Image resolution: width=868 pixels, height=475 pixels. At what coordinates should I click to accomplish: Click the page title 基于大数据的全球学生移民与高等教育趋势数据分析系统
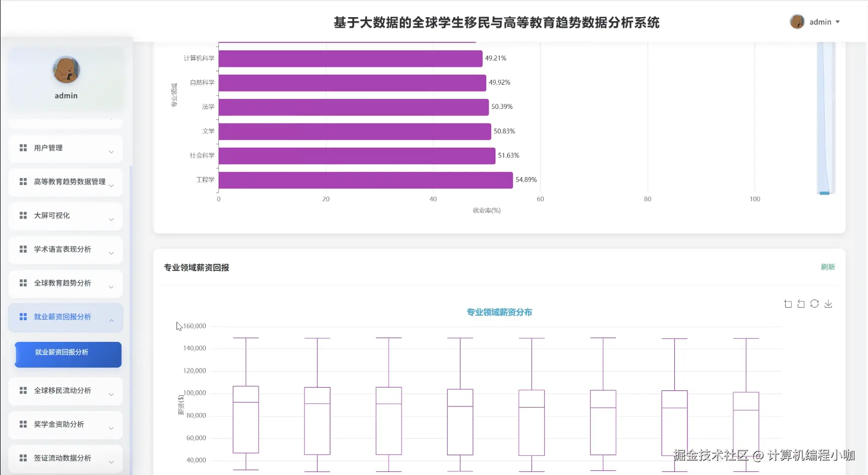point(497,23)
